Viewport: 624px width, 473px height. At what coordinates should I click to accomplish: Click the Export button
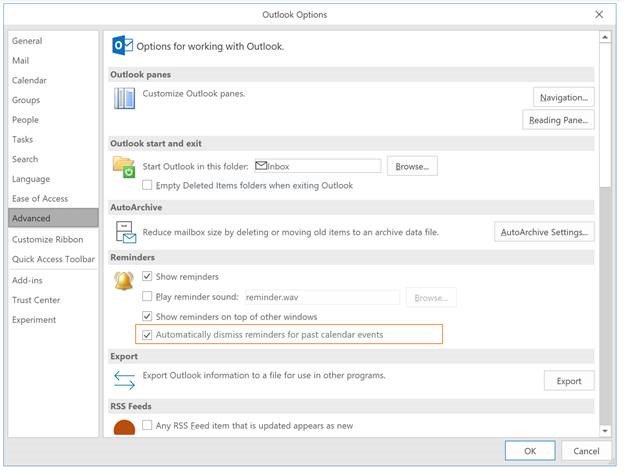569,381
